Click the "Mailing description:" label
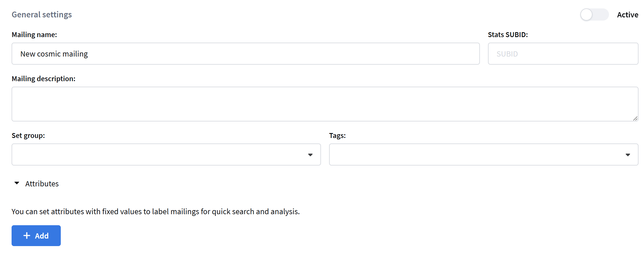This screenshot has width=644, height=260. [43, 79]
